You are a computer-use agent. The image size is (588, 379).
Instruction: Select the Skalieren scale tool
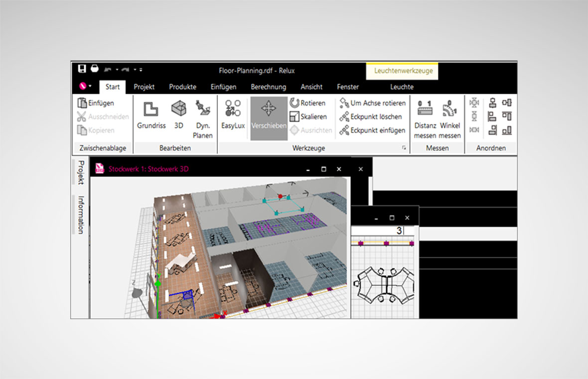click(x=308, y=117)
